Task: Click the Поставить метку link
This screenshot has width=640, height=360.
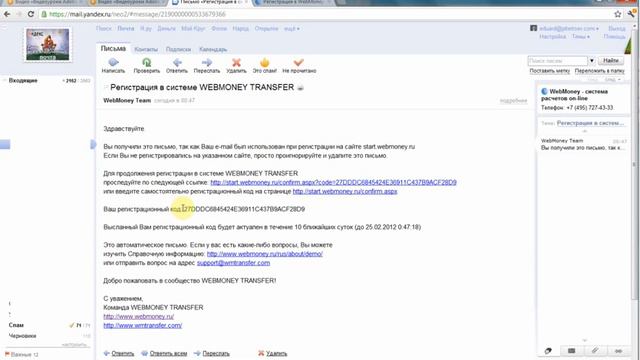Action: point(549,71)
